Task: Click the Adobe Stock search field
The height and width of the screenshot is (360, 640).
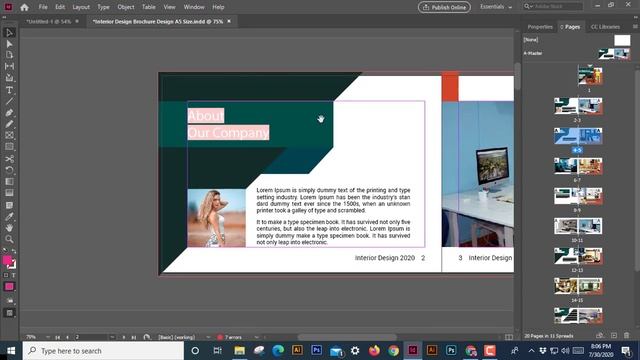Action: (553, 7)
